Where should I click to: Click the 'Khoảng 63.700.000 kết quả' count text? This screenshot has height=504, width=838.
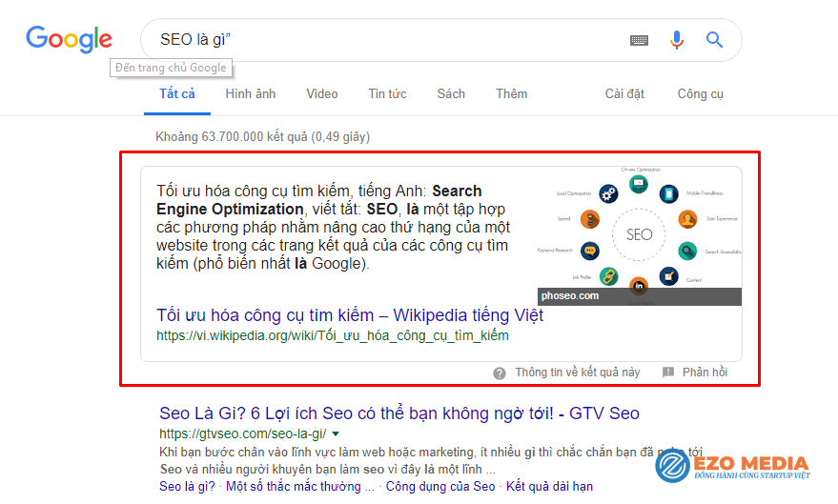click(262, 136)
